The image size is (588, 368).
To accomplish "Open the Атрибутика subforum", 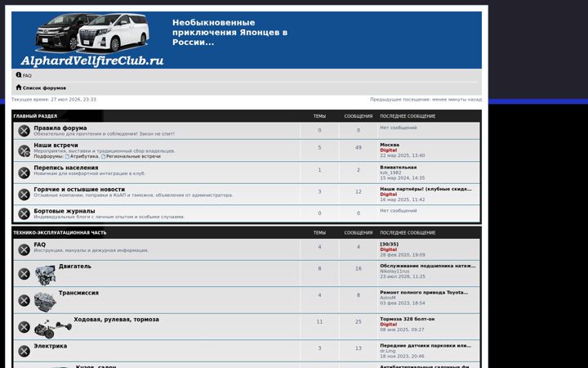I will [85, 156].
